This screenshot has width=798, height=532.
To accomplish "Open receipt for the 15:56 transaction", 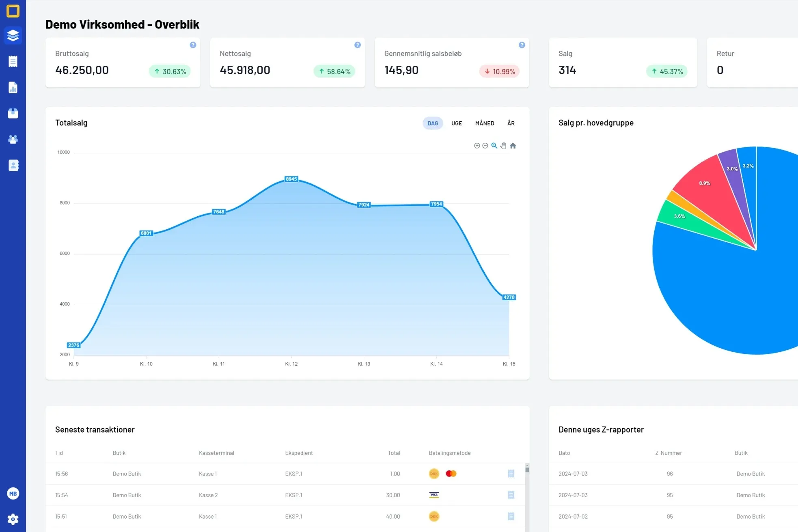I will pyautogui.click(x=511, y=474).
